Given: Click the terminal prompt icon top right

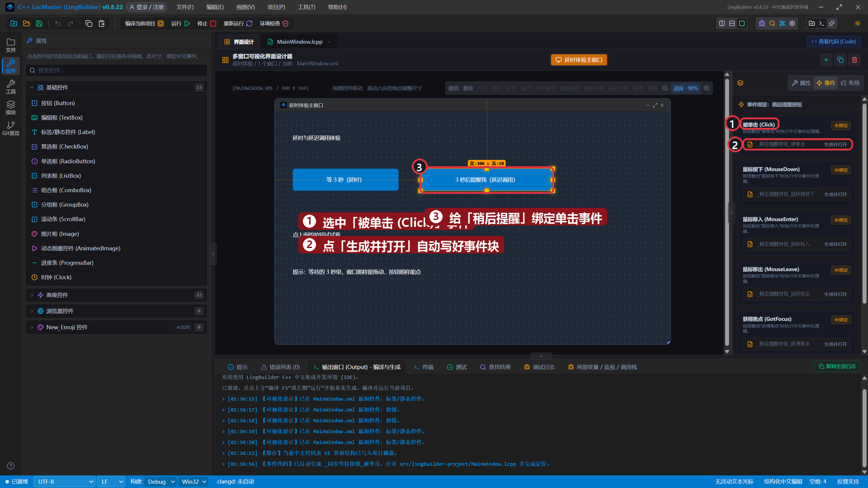Looking at the screenshot, I should tap(822, 23).
